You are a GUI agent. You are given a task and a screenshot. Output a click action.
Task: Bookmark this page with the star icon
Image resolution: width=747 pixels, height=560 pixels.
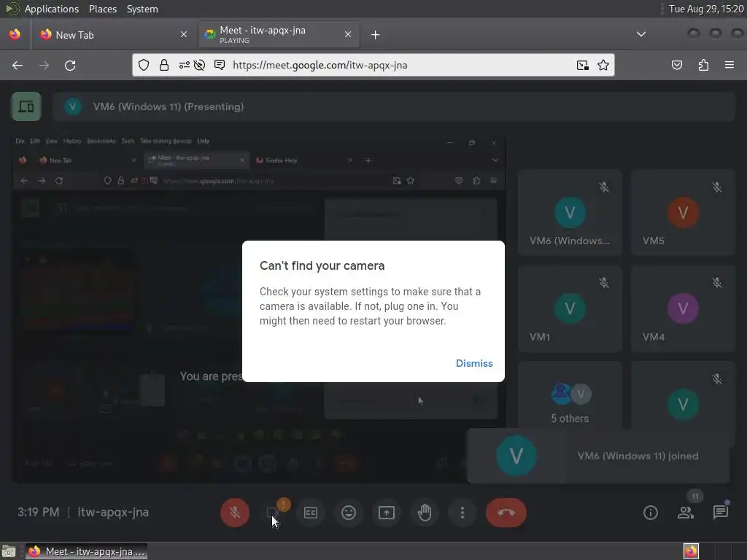click(x=603, y=65)
